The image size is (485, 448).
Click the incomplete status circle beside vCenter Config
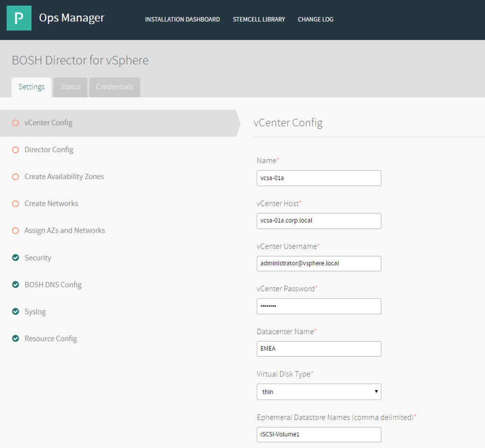[15, 123]
